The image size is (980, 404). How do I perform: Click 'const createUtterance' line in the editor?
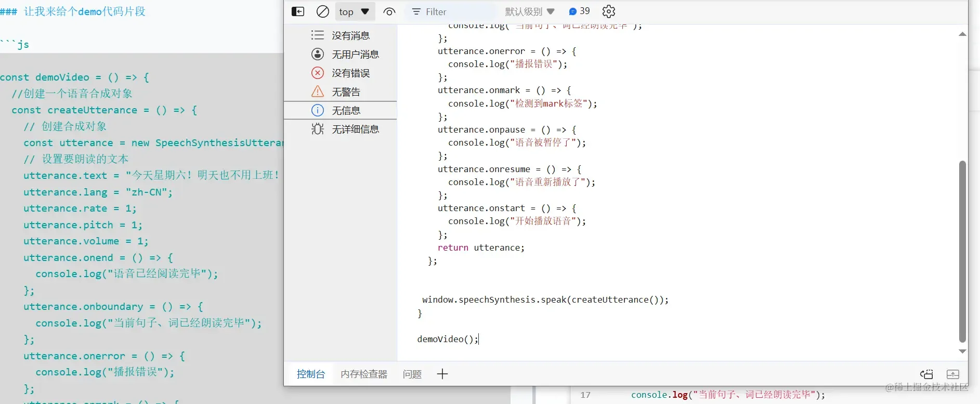click(104, 110)
